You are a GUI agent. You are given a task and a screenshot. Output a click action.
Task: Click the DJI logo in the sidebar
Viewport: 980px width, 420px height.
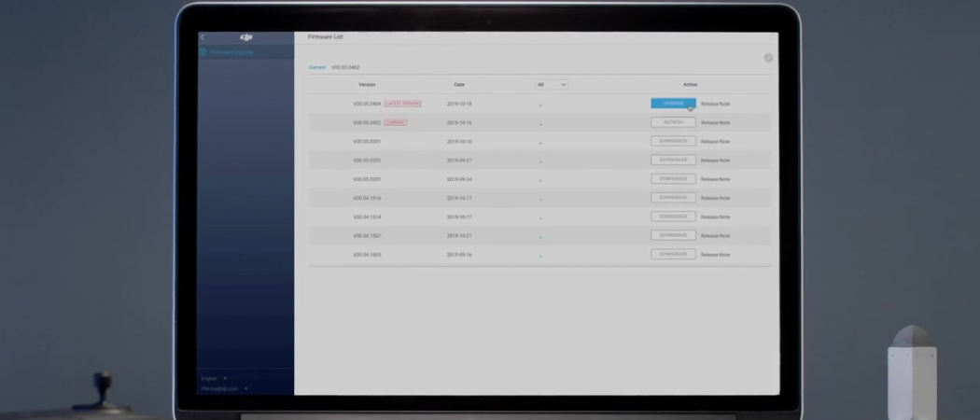[246, 37]
